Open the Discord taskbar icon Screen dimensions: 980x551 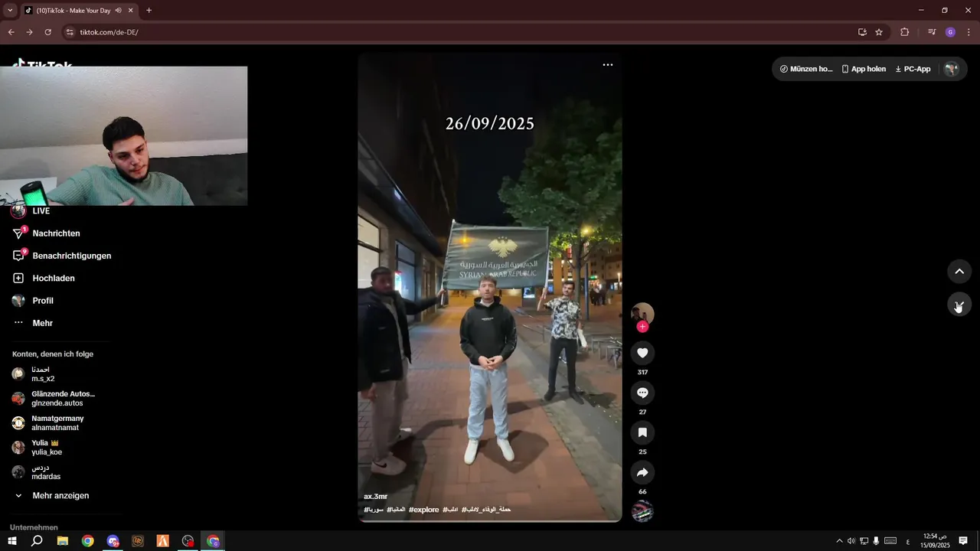[x=113, y=541]
